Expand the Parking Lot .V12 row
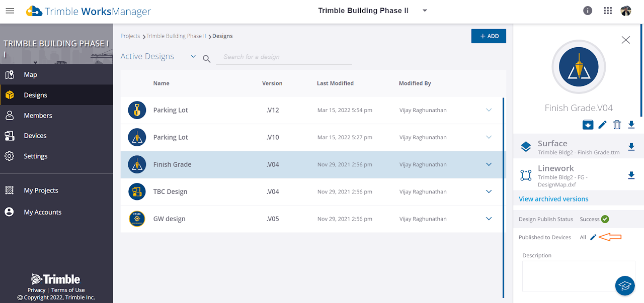The image size is (644, 303). [489, 110]
